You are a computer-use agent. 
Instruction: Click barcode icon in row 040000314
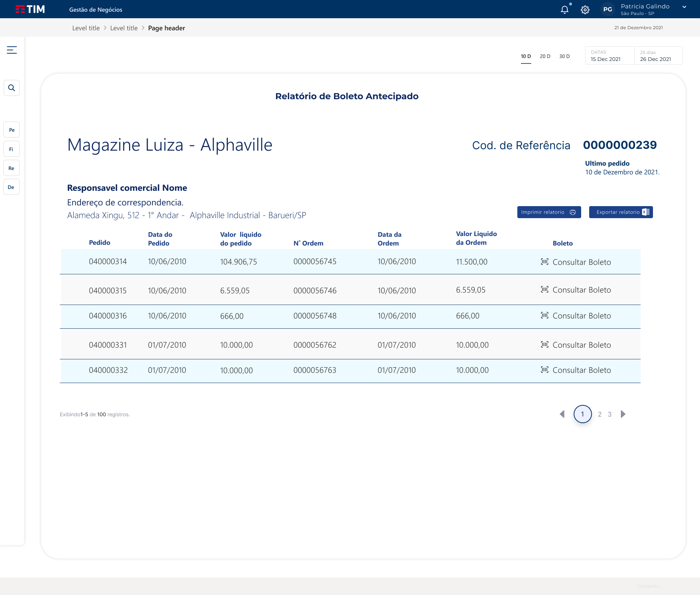[545, 262]
